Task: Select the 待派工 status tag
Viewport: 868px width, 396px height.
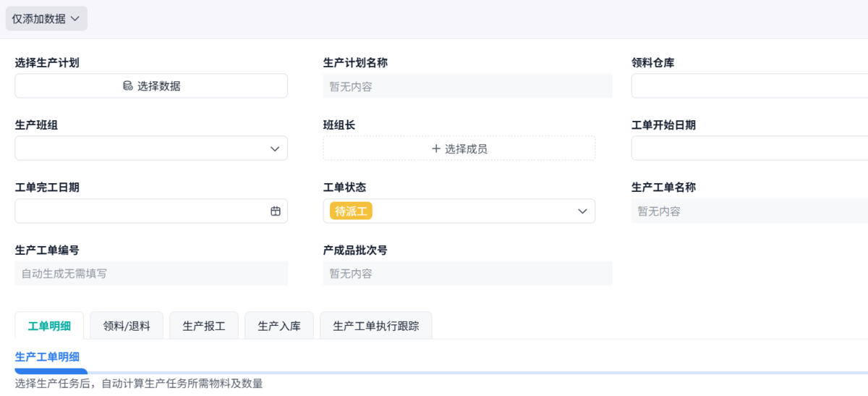Action: pos(351,211)
